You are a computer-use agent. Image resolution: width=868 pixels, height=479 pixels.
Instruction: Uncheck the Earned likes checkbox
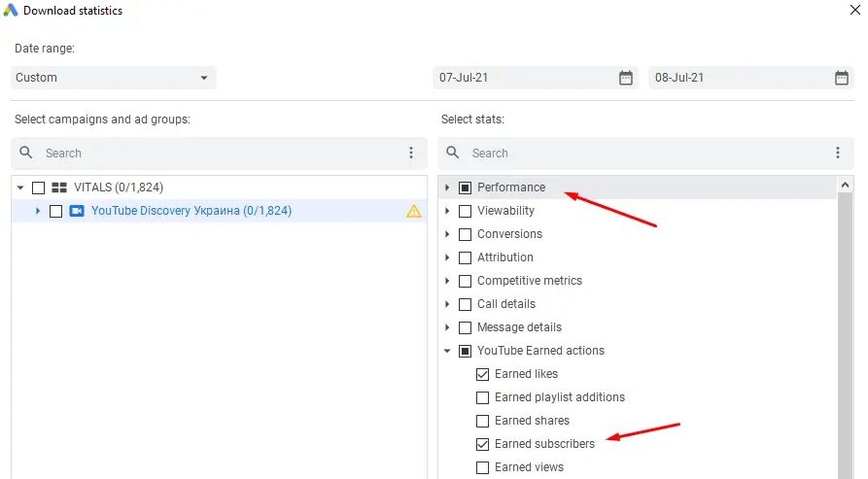tap(483, 374)
